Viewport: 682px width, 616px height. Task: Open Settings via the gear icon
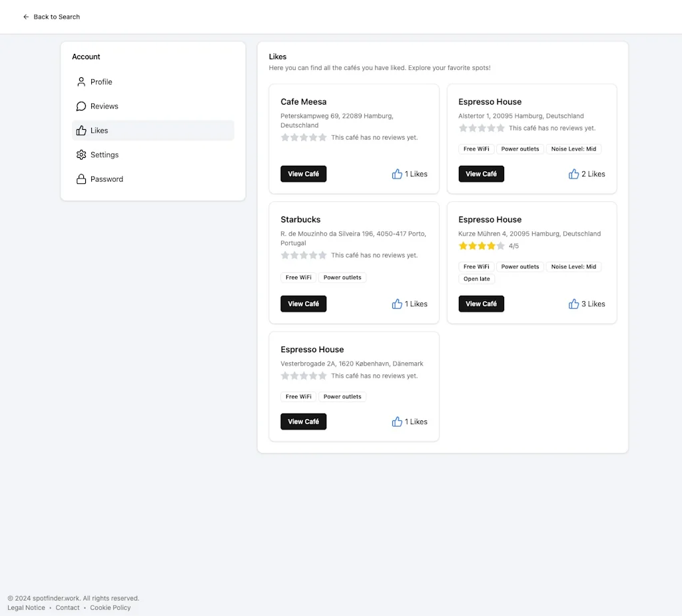click(x=80, y=154)
